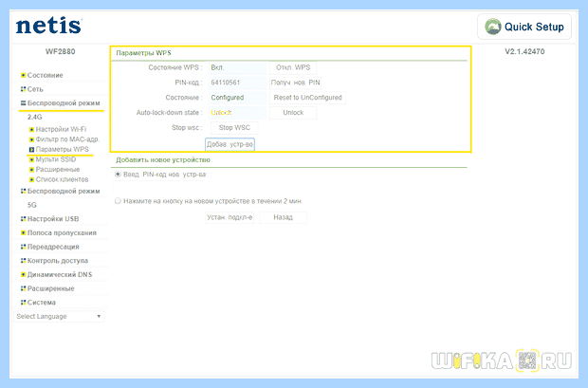This screenshot has height=388, width=588.
Task: Click the netis logo
Action: point(48,26)
